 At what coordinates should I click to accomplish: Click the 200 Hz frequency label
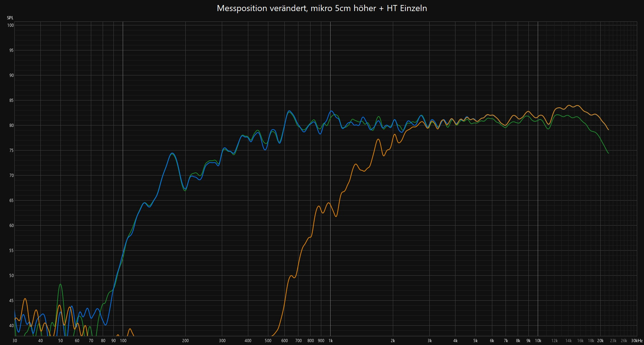click(x=185, y=341)
